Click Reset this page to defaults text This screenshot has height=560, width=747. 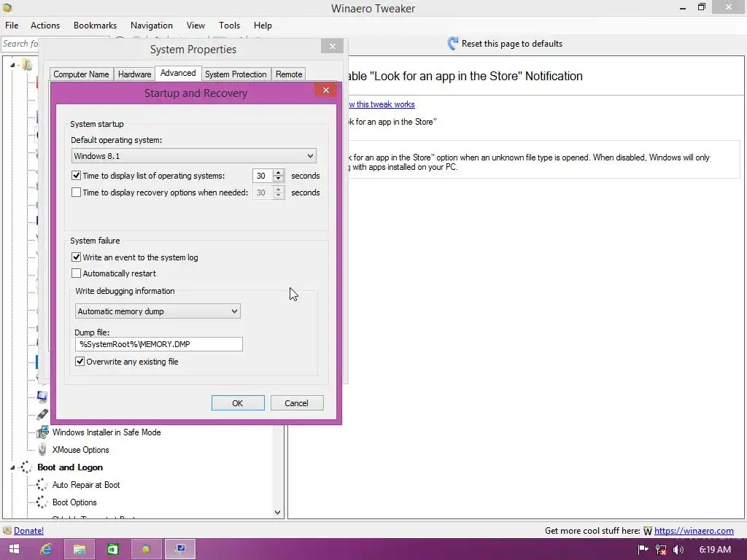click(x=511, y=44)
